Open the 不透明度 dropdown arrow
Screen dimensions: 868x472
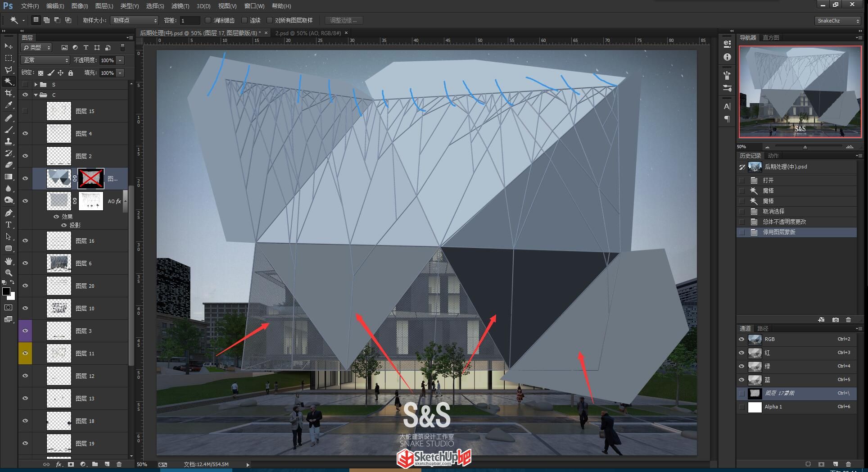[x=120, y=60]
